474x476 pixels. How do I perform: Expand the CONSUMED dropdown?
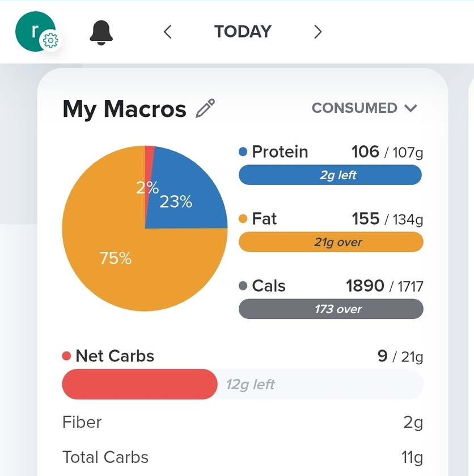tap(364, 108)
